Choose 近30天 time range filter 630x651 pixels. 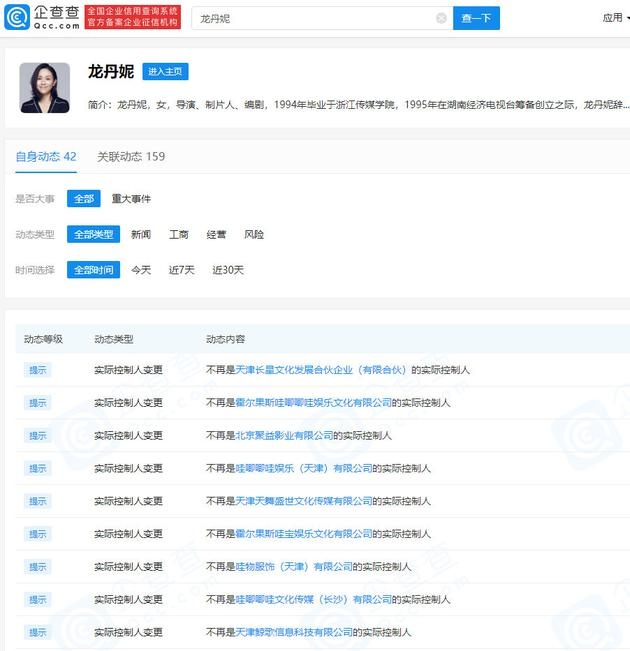point(227,270)
